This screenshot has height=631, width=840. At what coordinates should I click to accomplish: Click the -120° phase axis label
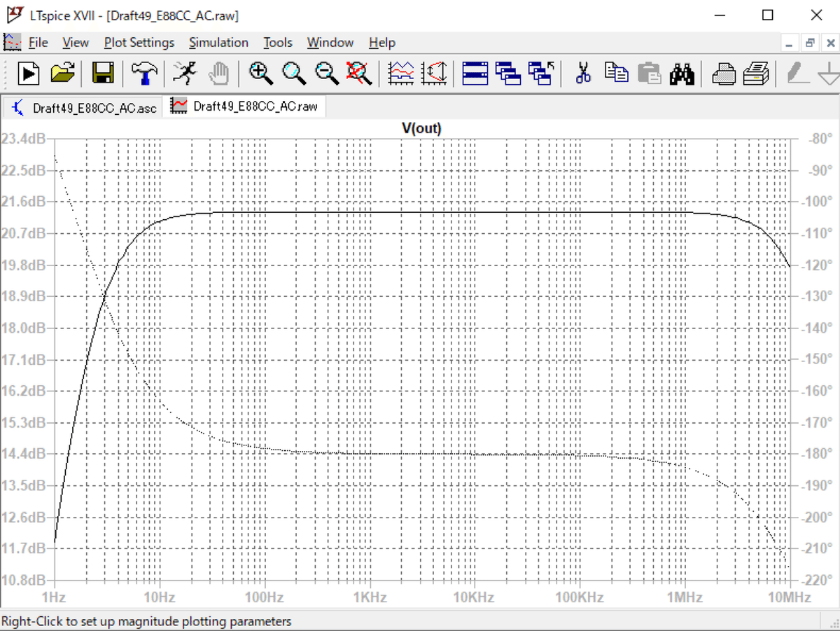[815, 265]
